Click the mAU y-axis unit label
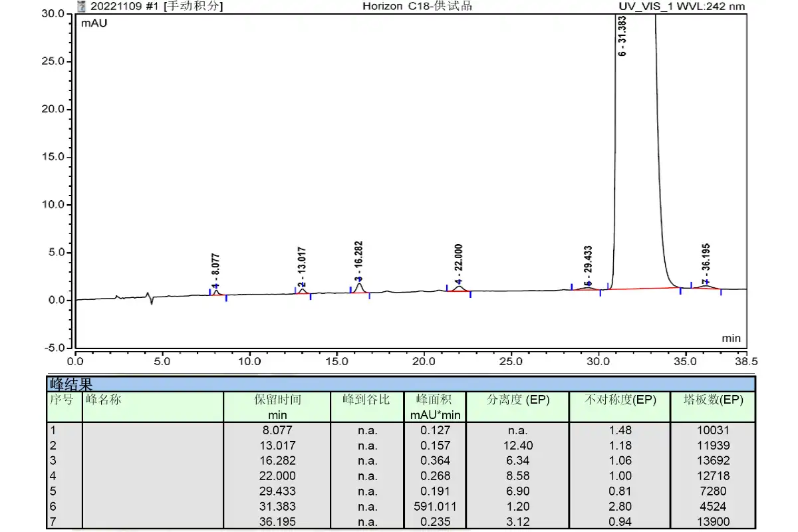This screenshot has height=532, width=798. coord(94,23)
